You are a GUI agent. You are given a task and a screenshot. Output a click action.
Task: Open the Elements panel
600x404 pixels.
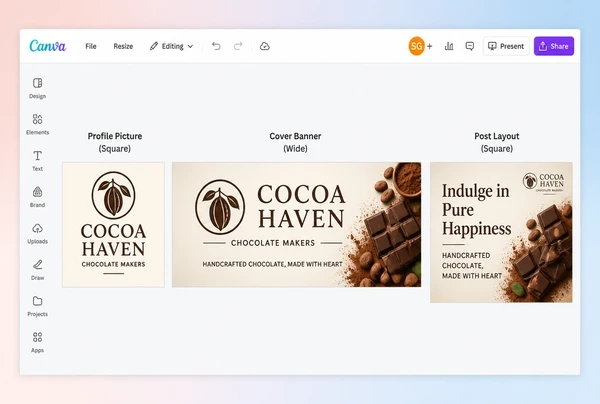click(38, 124)
